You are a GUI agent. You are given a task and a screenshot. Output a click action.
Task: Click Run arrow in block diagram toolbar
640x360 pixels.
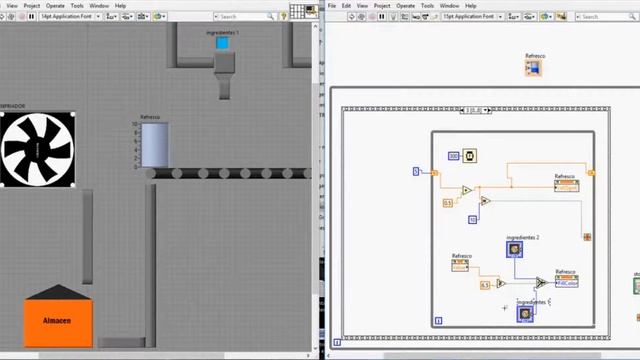[351, 17]
